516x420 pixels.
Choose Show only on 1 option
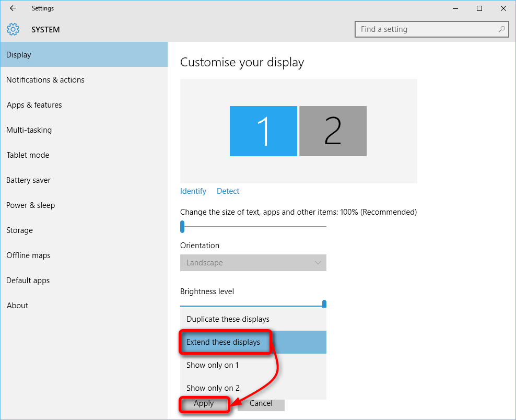pos(212,365)
